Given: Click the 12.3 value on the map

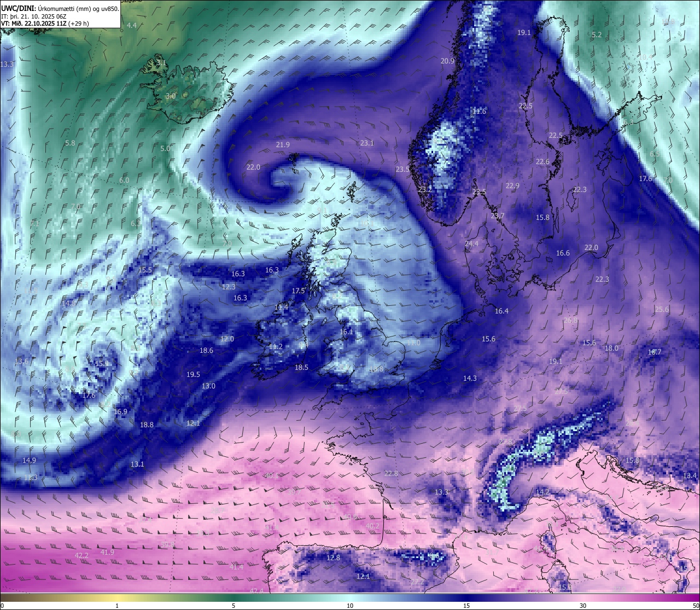Looking at the screenshot, I should click(x=229, y=287).
